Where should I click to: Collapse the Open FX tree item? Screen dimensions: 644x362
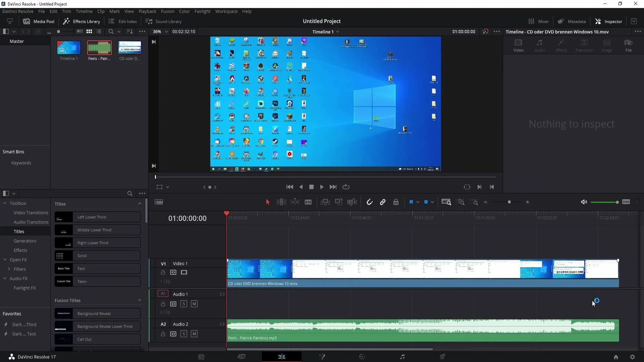5,260
